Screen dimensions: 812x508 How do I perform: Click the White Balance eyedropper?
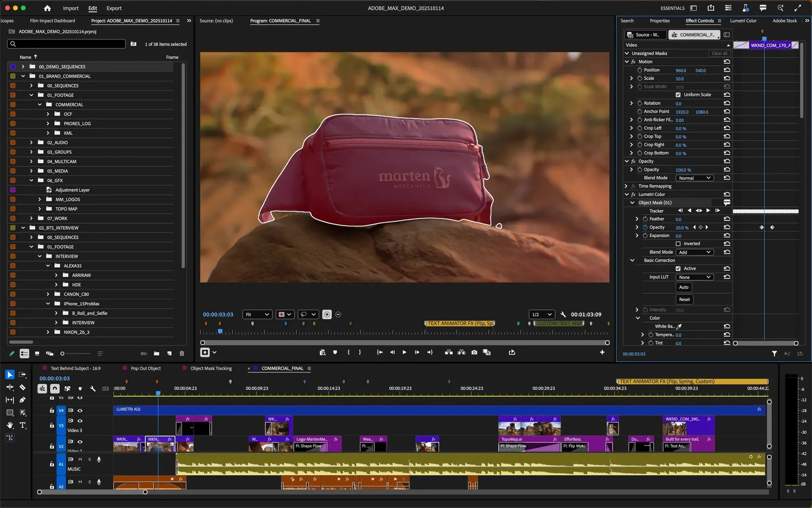coord(679,326)
